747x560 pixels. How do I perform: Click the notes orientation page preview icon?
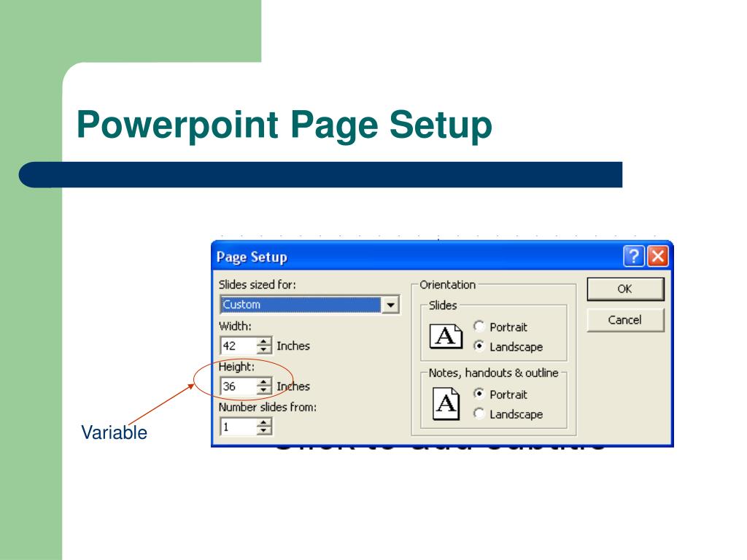(x=446, y=404)
